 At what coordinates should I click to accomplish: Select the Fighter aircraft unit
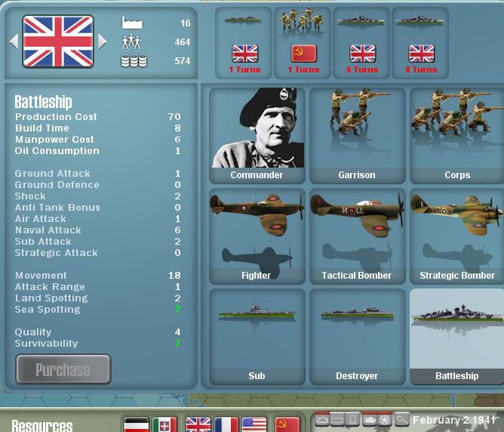[x=257, y=236]
